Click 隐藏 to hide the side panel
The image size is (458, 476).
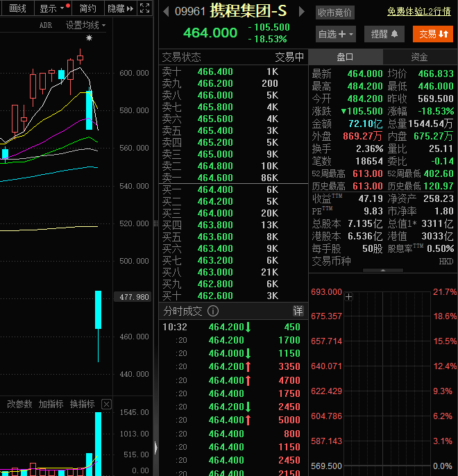tap(121, 8)
